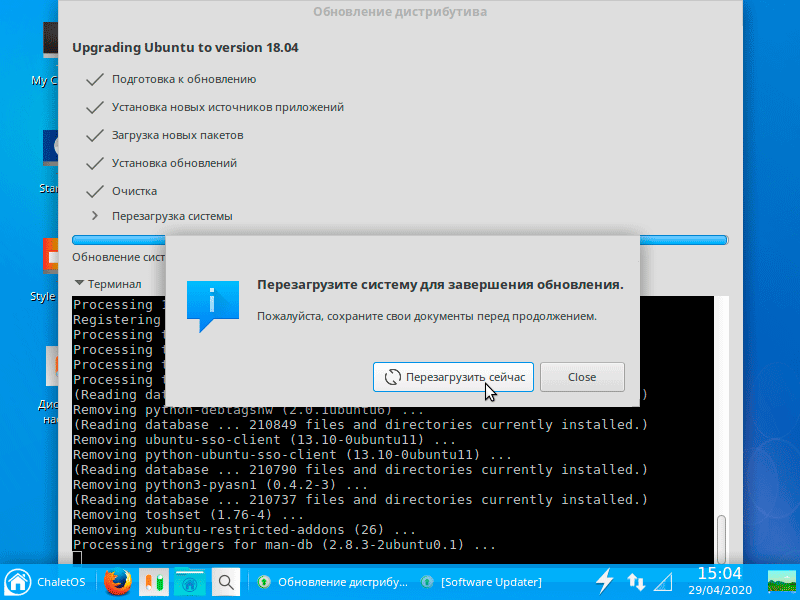Open the orange-green panel app icon
The width and height of the screenshot is (800, 600).
154,582
